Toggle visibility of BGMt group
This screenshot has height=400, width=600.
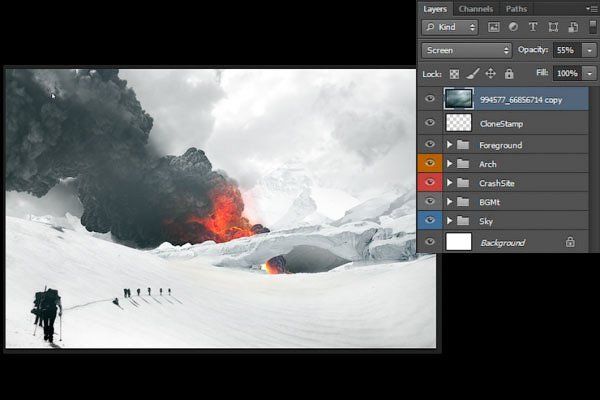click(x=430, y=201)
